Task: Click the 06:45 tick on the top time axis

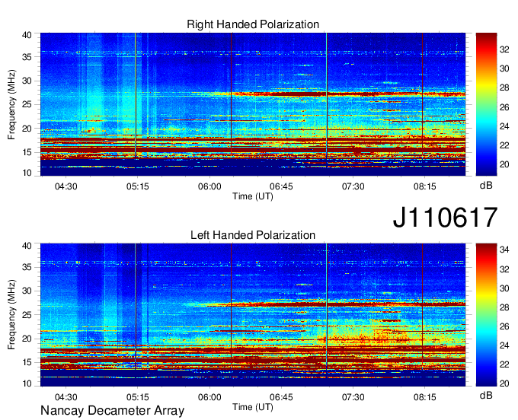Action: click(x=281, y=186)
